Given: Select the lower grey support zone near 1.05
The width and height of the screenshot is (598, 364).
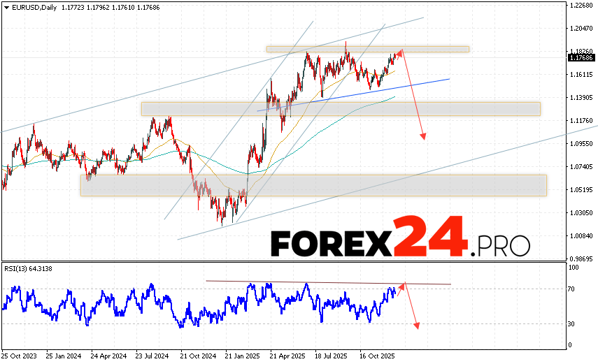Looking at the screenshot, I should [313, 185].
